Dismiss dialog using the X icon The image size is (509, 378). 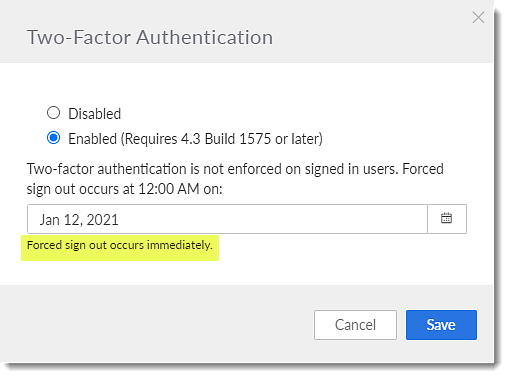tap(478, 18)
